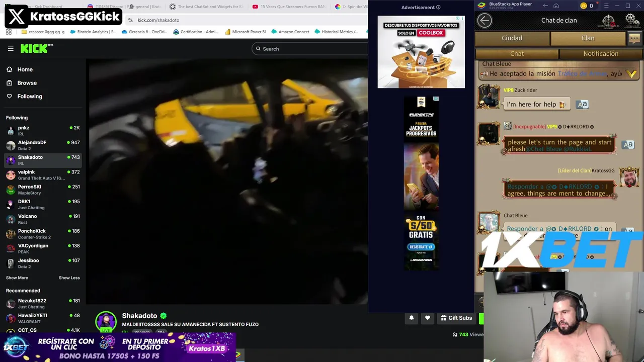
Task: Open valpink channel in Following list
Action: click(x=42, y=174)
